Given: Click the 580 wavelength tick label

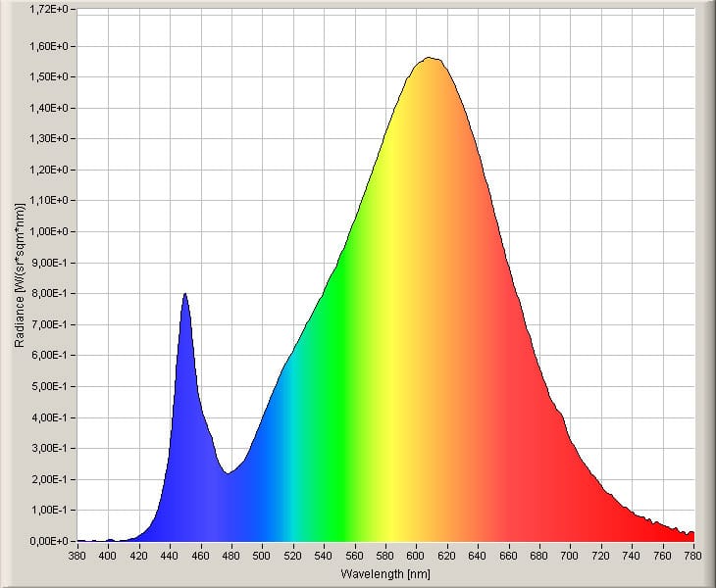Looking at the screenshot, I should point(385,556).
